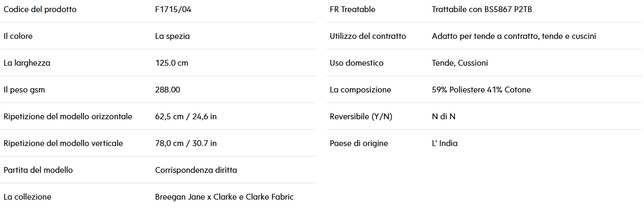The height and width of the screenshot is (218, 644).
Task: Click the Utilizzo del contratto label
Action: [368, 36]
